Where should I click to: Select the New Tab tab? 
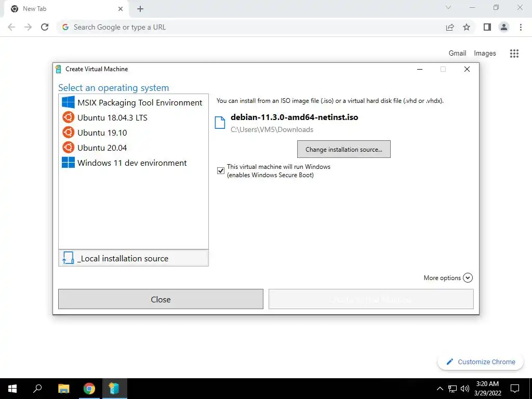66,9
